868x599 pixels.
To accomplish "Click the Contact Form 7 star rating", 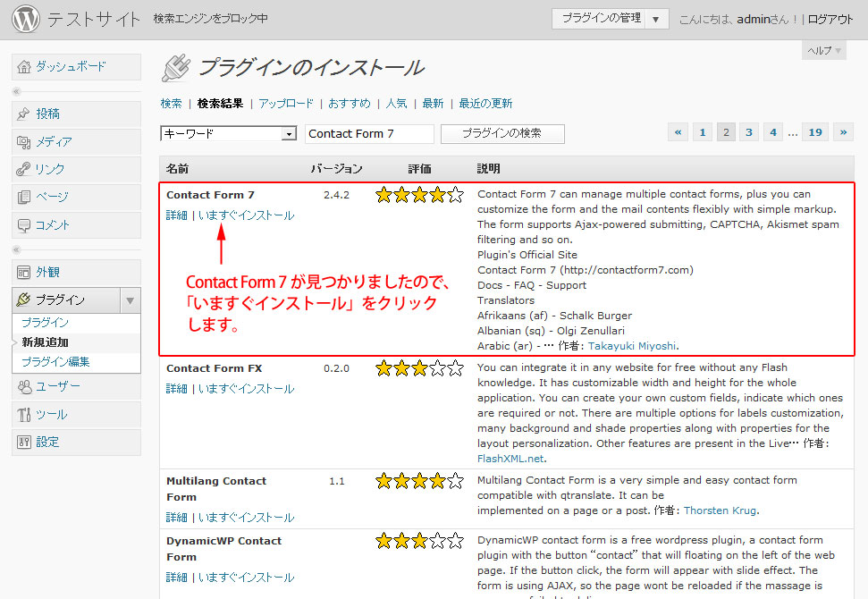I will coord(419,195).
